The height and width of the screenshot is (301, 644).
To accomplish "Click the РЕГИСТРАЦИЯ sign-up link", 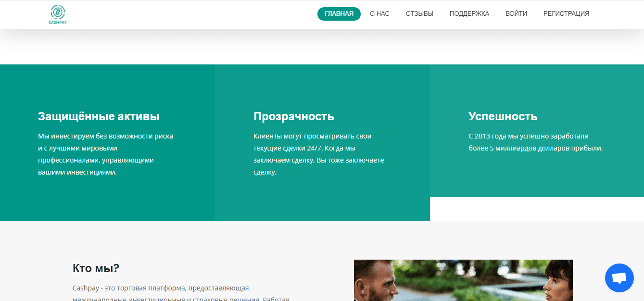I will pyautogui.click(x=566, y=14).
